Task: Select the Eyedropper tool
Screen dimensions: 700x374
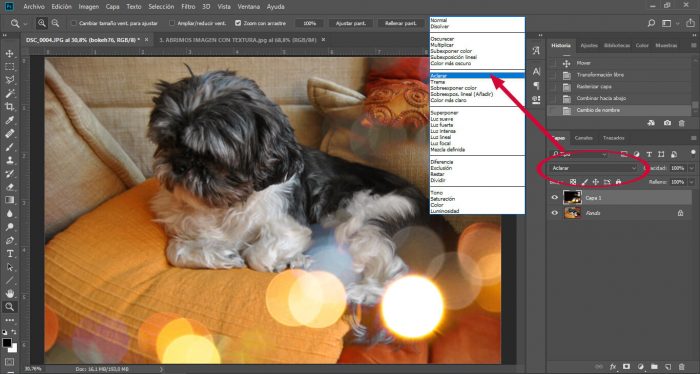Action: click(9, 120)
